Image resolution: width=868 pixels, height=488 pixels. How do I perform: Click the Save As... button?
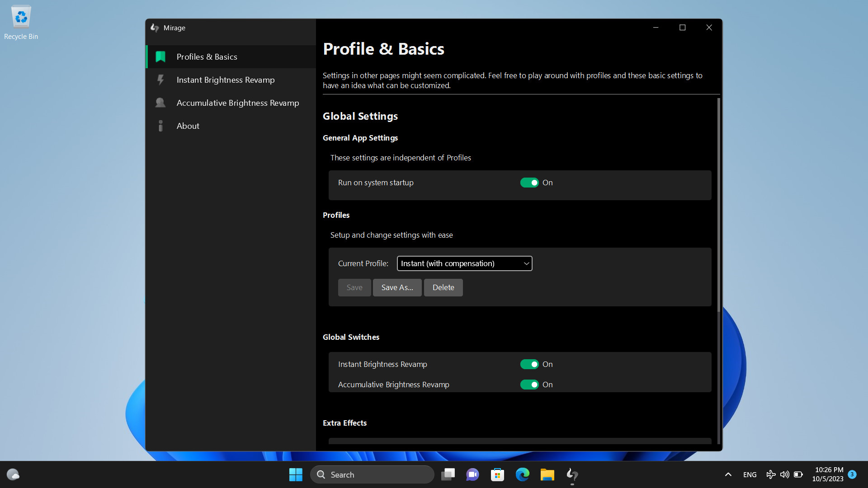coord(397,287)
